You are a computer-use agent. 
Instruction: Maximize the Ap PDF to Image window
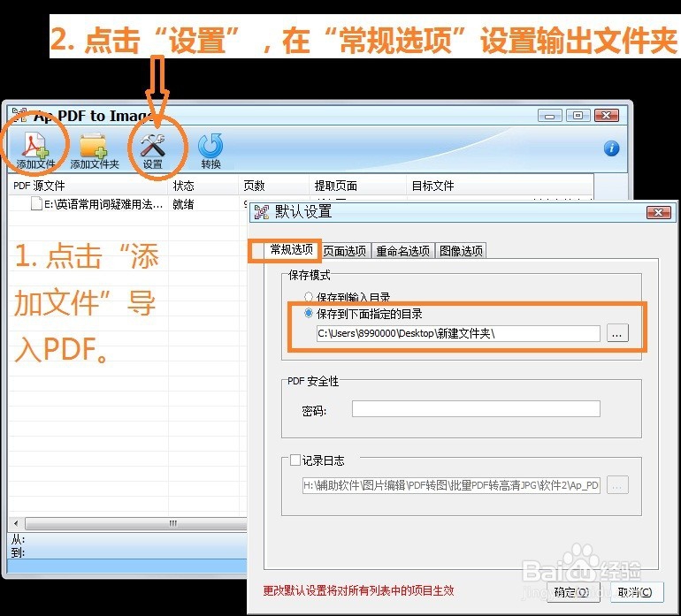578,116
